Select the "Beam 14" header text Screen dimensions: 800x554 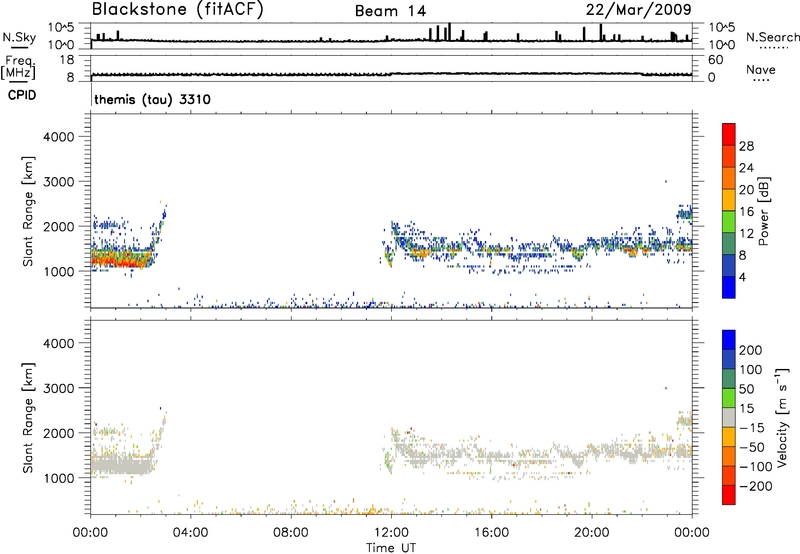point(390,11)
